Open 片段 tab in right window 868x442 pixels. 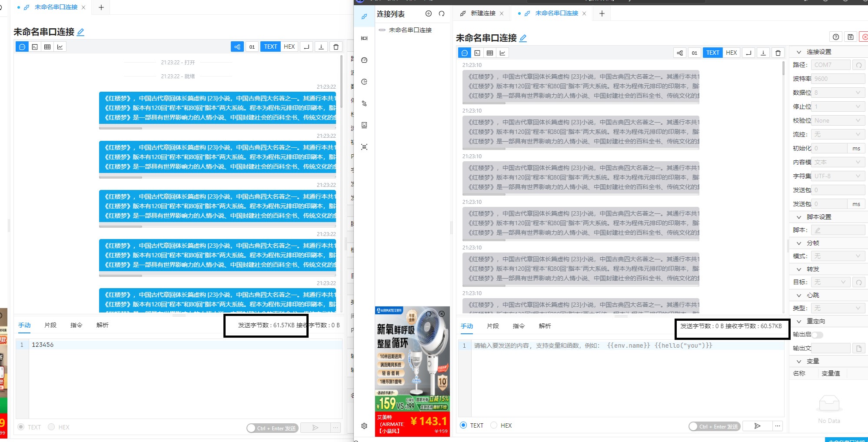(x=493, y=326)
